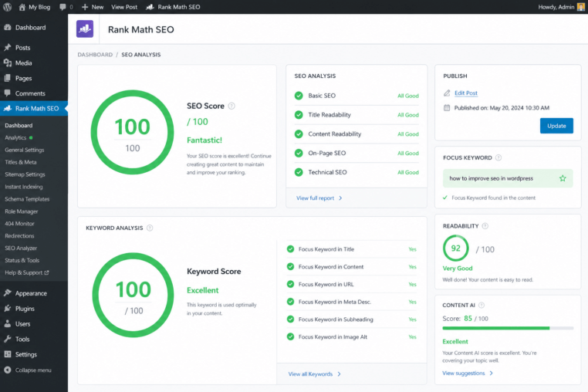588x392 pixels.
Task: Click the Update button
Action: [556, 126]
